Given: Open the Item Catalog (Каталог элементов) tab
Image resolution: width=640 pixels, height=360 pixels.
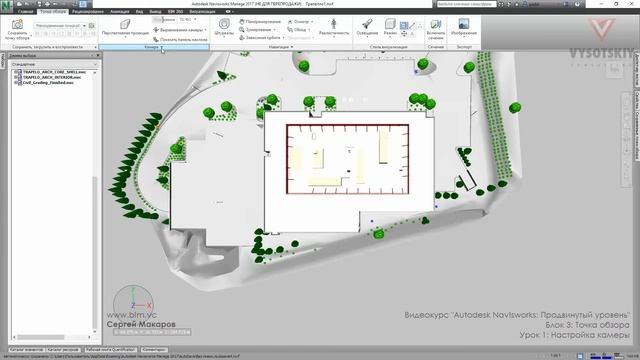Looking at the screenshot, I should 26,350.
